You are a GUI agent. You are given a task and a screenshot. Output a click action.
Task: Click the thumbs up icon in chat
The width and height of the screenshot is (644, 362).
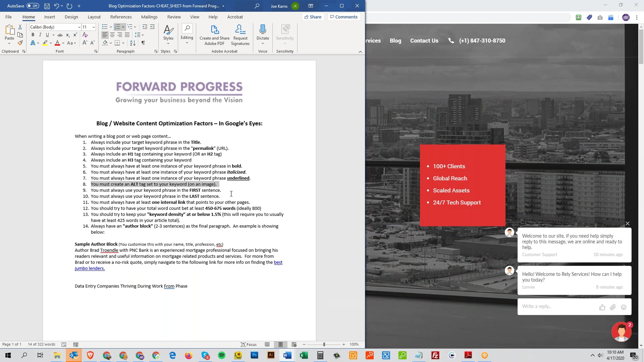tap(602, 307)
